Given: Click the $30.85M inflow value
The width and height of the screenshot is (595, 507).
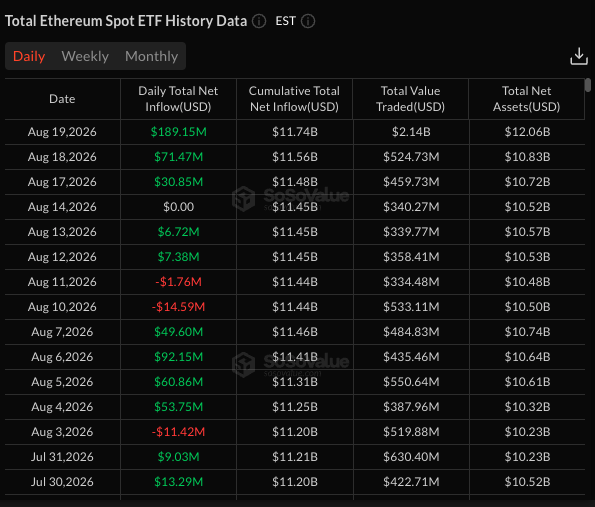Looking at the screenshot, I should tap(178, 182).
